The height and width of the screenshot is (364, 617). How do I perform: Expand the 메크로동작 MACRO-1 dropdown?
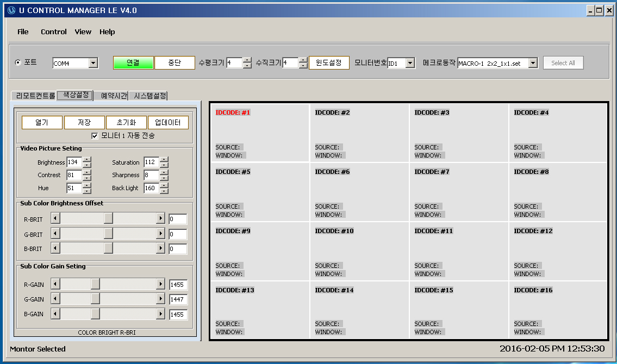click(x=533, y=63)
